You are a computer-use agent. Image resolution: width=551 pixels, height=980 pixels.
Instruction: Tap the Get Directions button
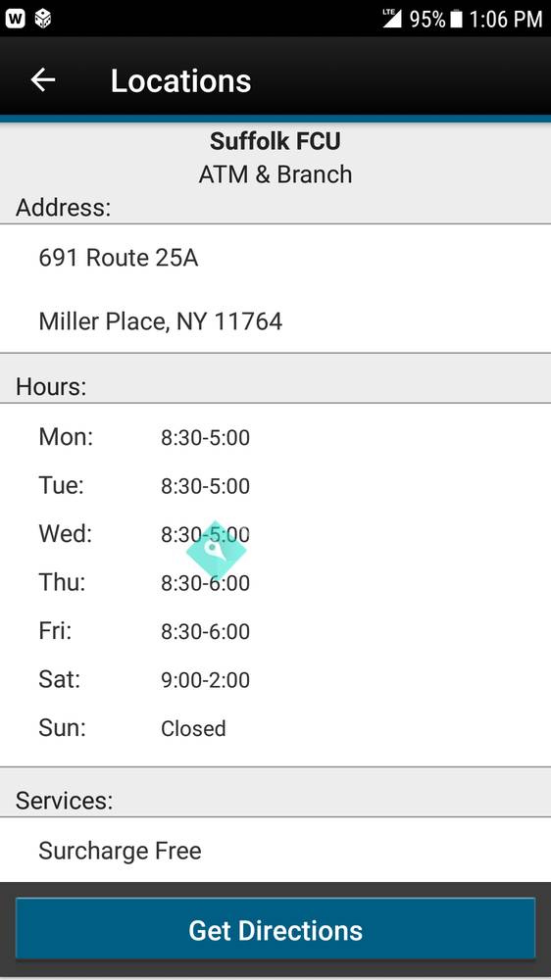pos(275,930)
